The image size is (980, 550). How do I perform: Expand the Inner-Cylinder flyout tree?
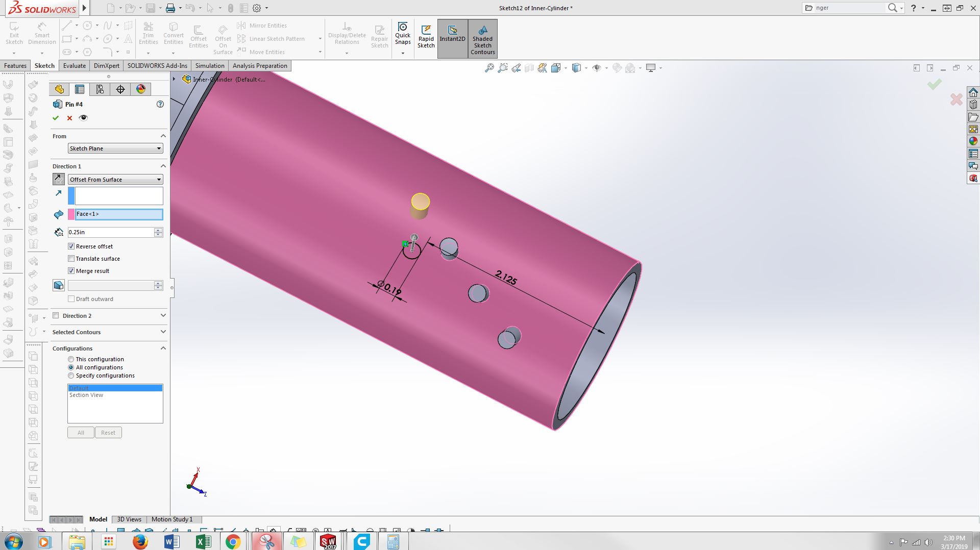(174, 79)
